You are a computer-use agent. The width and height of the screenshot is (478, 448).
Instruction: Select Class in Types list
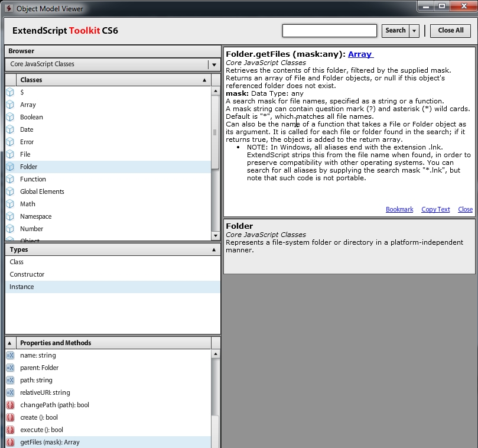pos(112,262)
